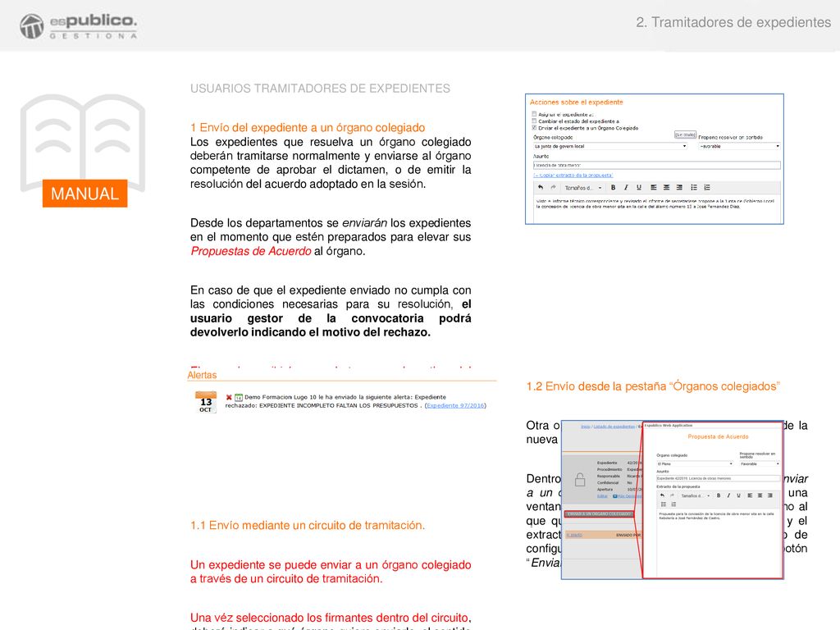Check 'Cambiar el estado del expediente a' checkbox
The image size is (840, 630).
(x=534, y=121)
